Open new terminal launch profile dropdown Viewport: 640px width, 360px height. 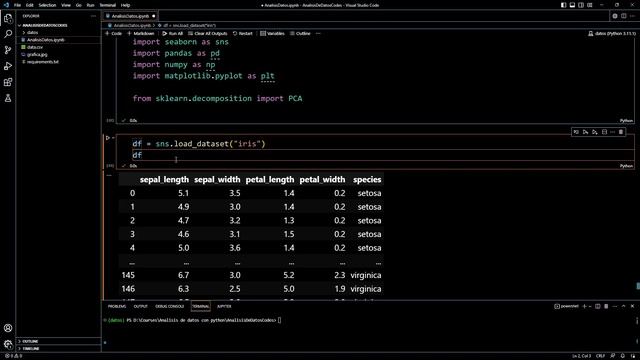point(590,306)
